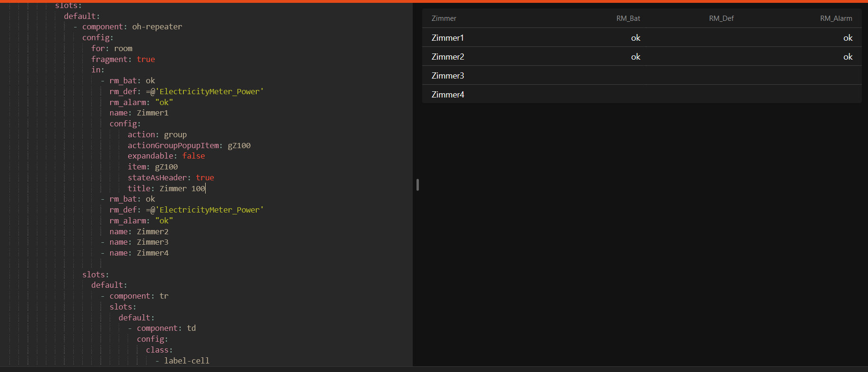
Task: Click the RM_Alarm ok value for Zimmer2
Action: pos(848,57)
